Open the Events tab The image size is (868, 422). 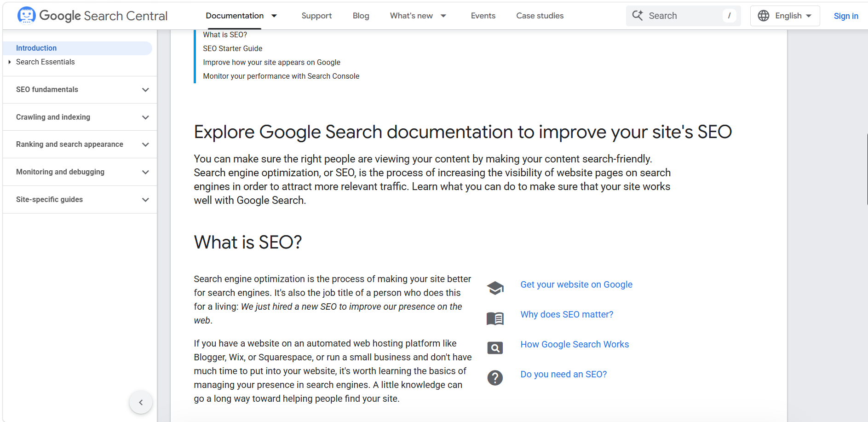pos(483,16)
